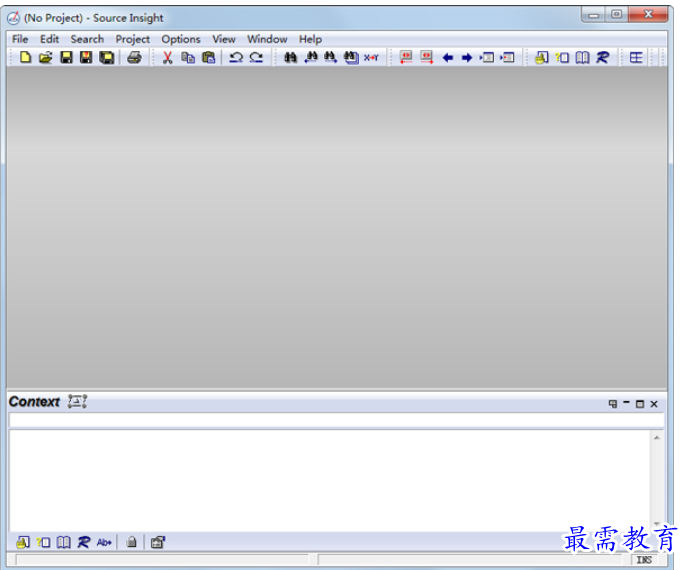686x570 pixels.
Task: Click the Jump To Definition icon
Action: [x=486, y=57]
